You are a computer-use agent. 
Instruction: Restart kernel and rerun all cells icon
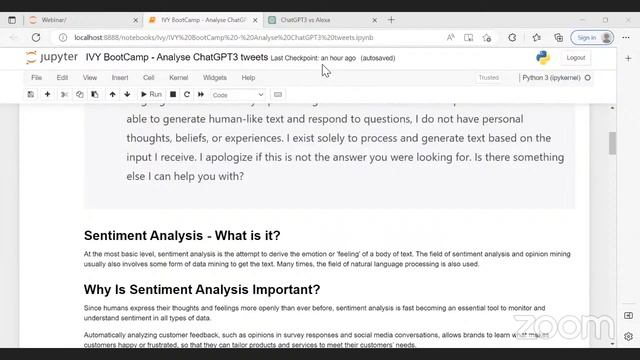[x=201, y=94]
